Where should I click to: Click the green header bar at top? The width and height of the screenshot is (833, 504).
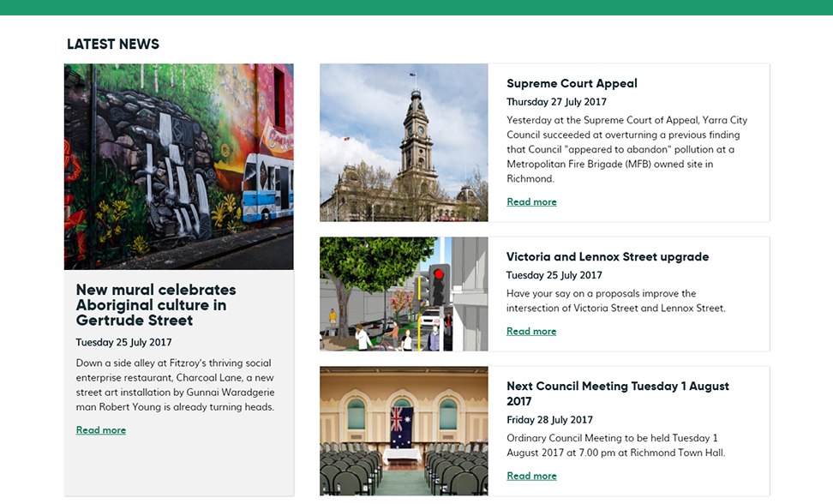click(x=416, y=7)
